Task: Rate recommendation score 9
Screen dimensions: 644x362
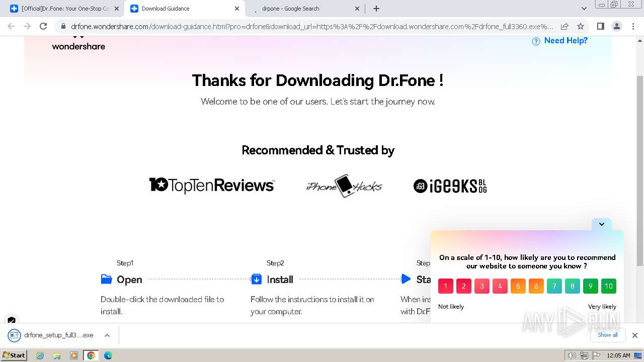Action: 591,286
